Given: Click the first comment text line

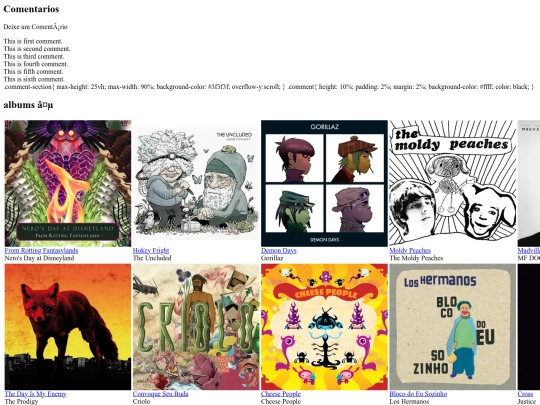Looking at the screenshot, I should point(33,41).
